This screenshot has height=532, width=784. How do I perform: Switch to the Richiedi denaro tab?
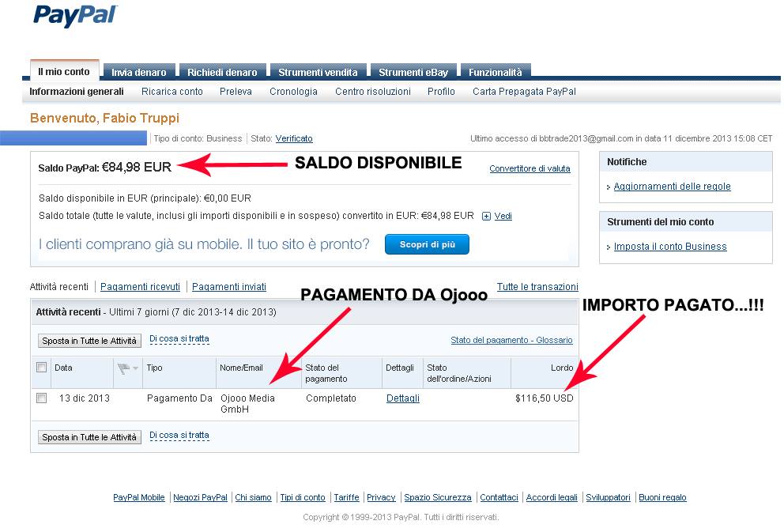pyautogui.click(x=222, y=73)
